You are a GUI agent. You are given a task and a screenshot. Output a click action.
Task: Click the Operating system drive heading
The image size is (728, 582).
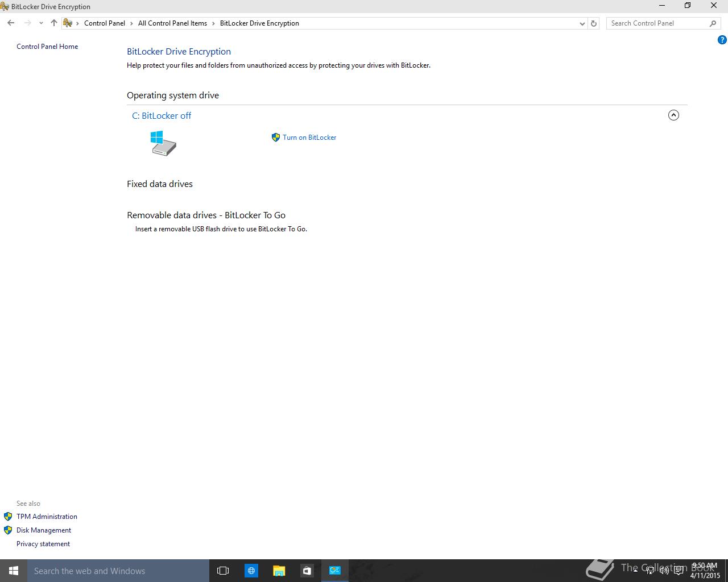(173, 95)
